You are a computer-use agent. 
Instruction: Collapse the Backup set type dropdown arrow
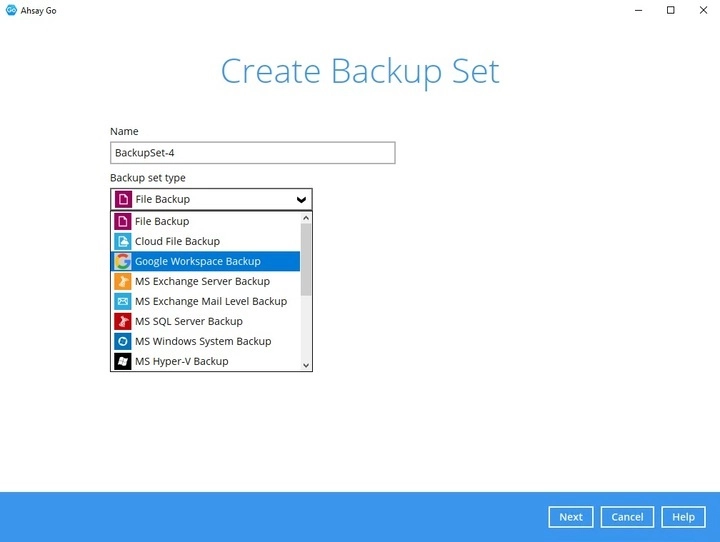301,199
